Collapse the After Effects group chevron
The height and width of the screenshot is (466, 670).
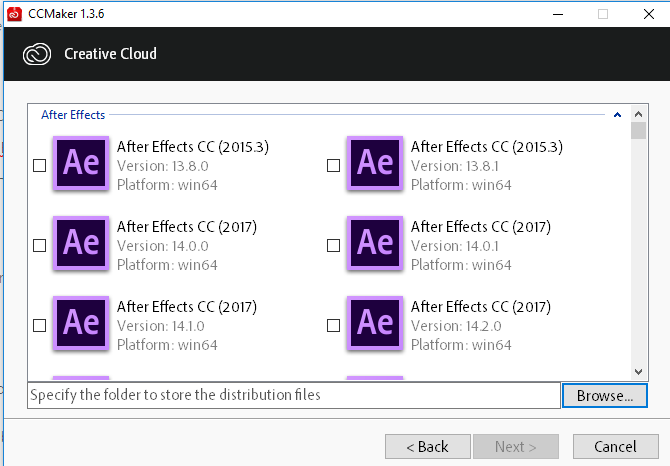[617, 115]
